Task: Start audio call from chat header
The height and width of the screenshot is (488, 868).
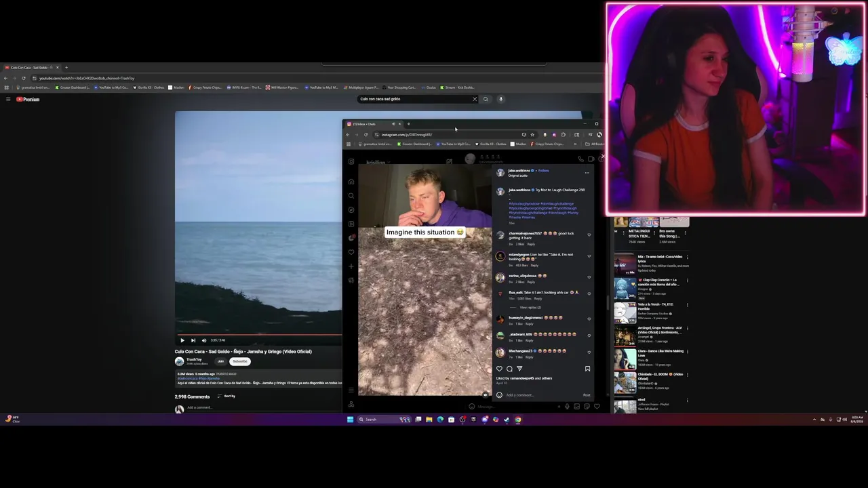Action: [581, 159]
